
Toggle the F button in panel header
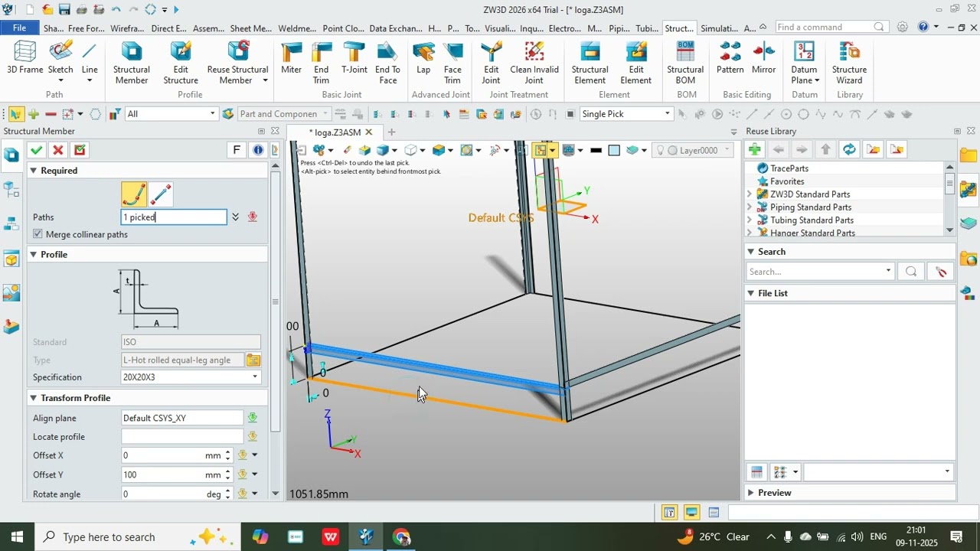tap(237, 150)
